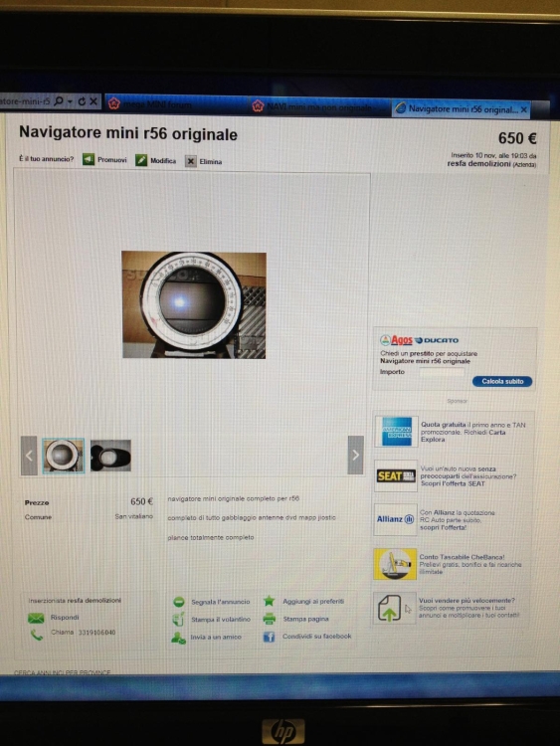Click the CheBanca yellow ad image
Viewport: 560px width, 746px height.
(395, 564)
